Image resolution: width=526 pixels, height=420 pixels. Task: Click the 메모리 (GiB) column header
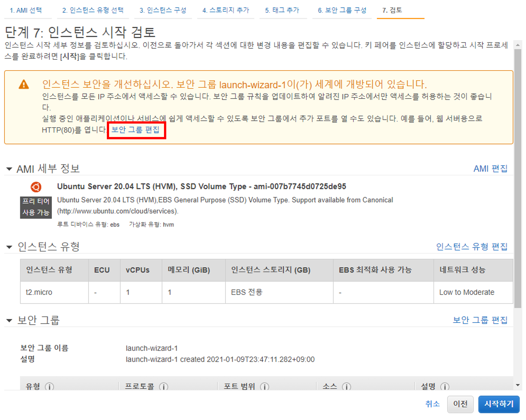[x=194, y=270]
